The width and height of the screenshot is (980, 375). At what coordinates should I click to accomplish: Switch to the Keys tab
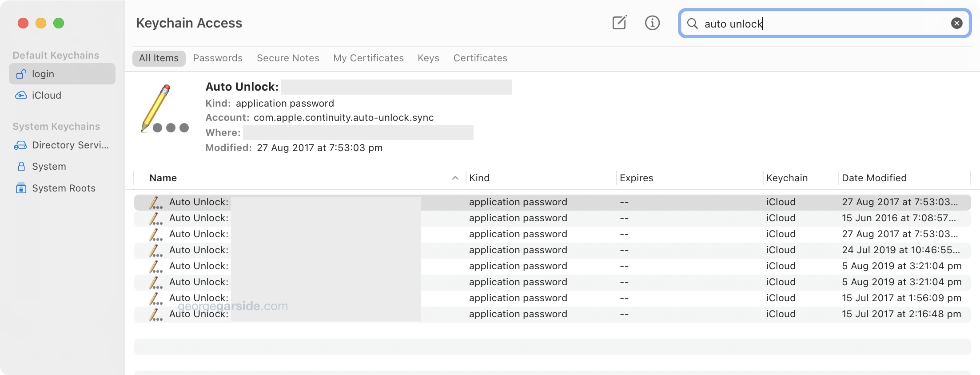[x=428, y=58]
